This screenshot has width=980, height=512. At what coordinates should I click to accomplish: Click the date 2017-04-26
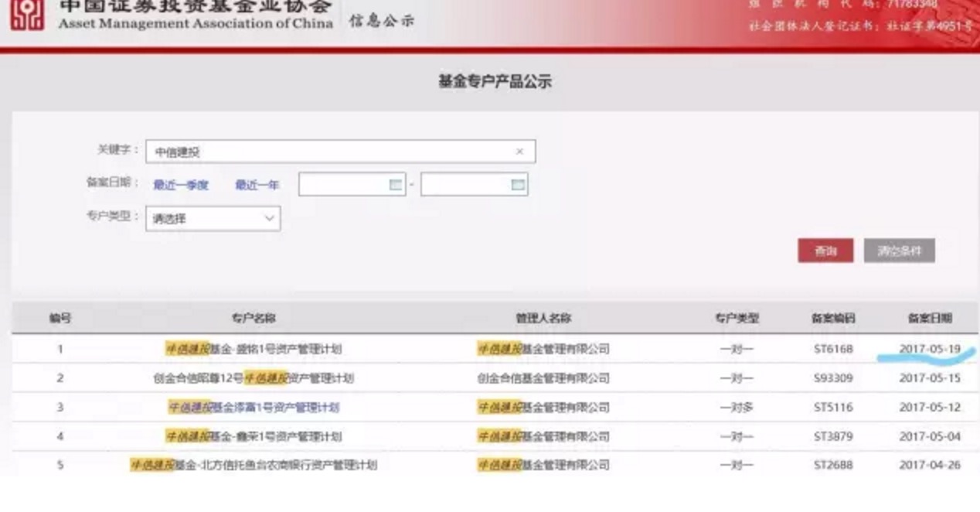[930, 465]
